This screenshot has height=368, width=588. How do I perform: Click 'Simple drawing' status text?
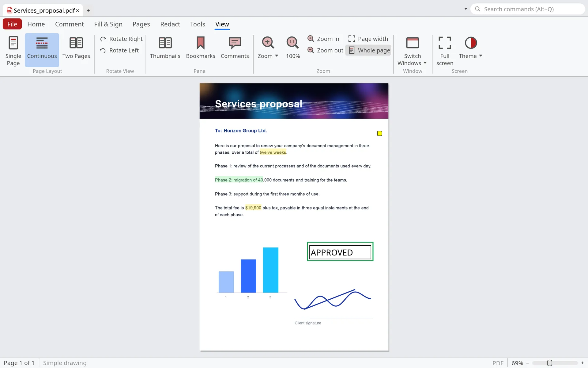(65, 363)
